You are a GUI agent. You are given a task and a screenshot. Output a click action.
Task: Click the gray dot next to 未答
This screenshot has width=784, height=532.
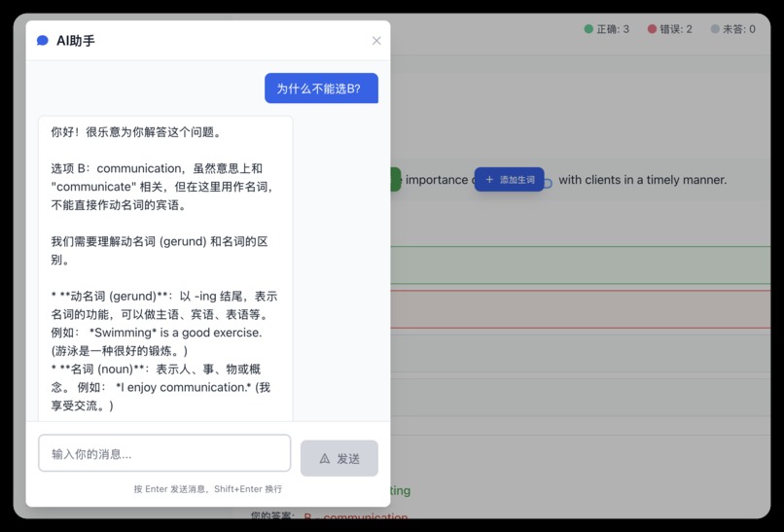click(715, 29)
